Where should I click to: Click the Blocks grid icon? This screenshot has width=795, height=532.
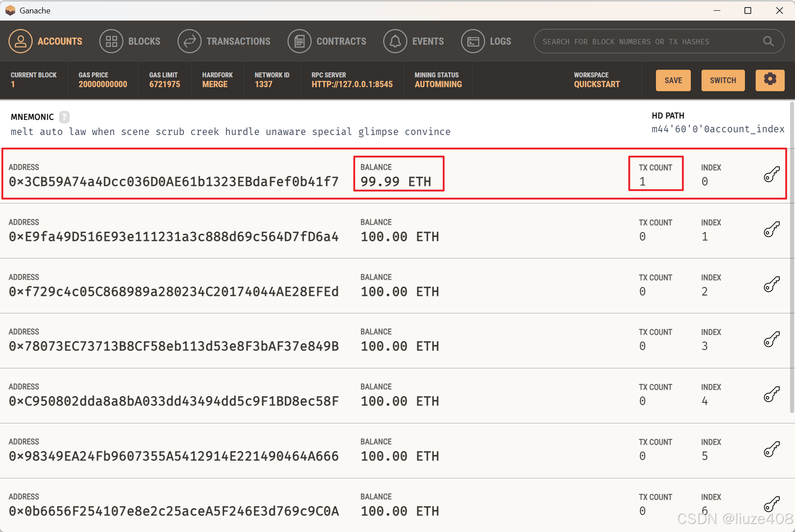111,41
